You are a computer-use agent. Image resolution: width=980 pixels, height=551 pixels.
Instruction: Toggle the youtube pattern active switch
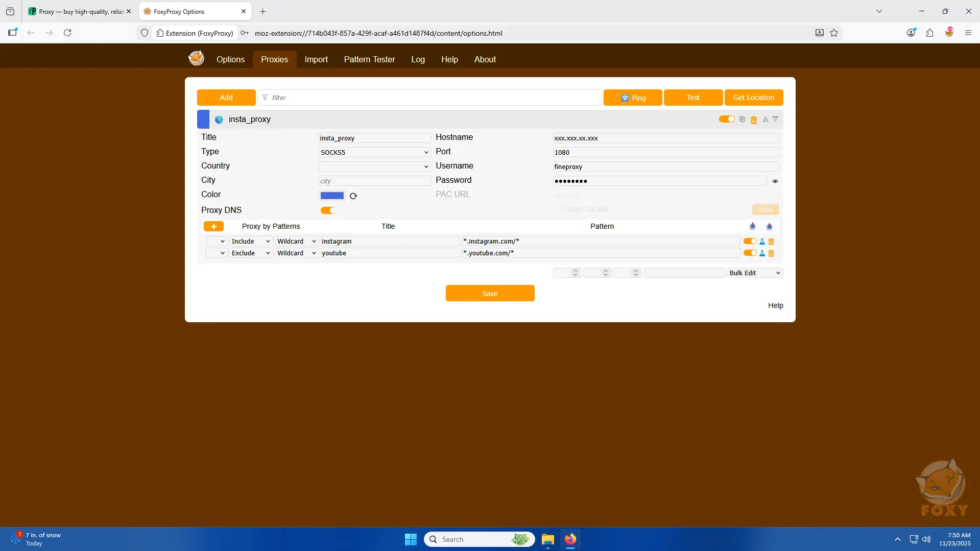tap(750, 253)
